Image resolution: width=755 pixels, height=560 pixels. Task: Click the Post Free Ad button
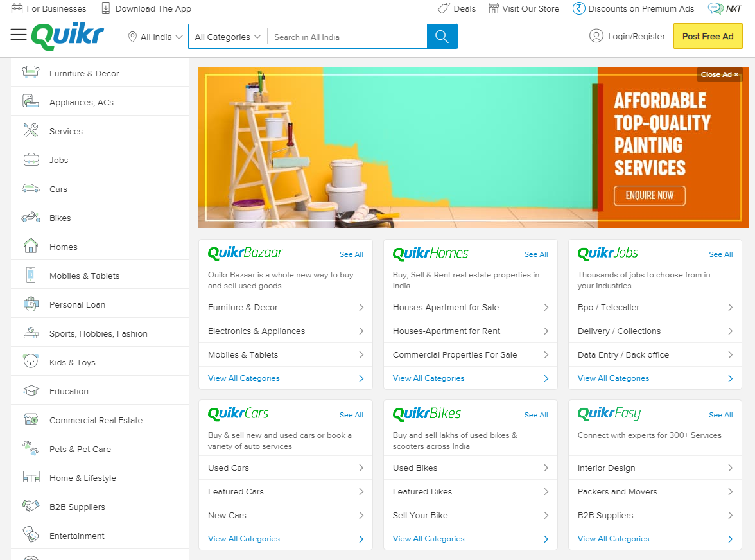click(x=707, y=36)
